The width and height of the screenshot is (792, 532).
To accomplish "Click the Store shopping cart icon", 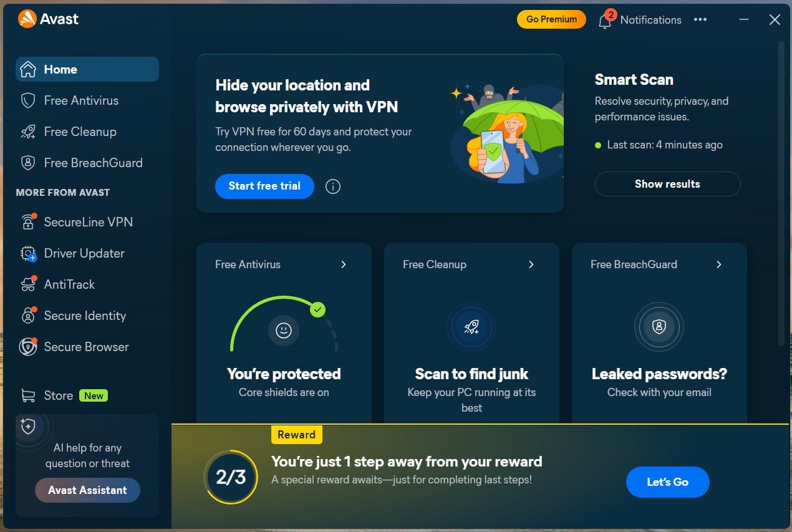I will pos(28,395).
